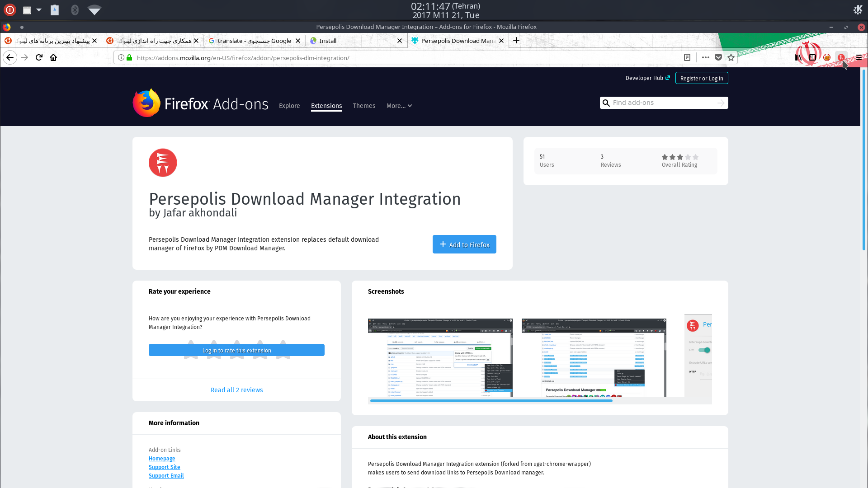The height and width of the screenshot is (488, 868).
Task: Open the first extension screenshot thumbnail
Action: pyautogui.click(x=440, y=358)
